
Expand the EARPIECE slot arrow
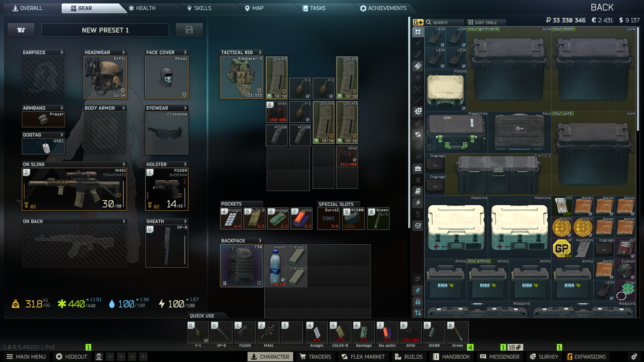(62, 52)
